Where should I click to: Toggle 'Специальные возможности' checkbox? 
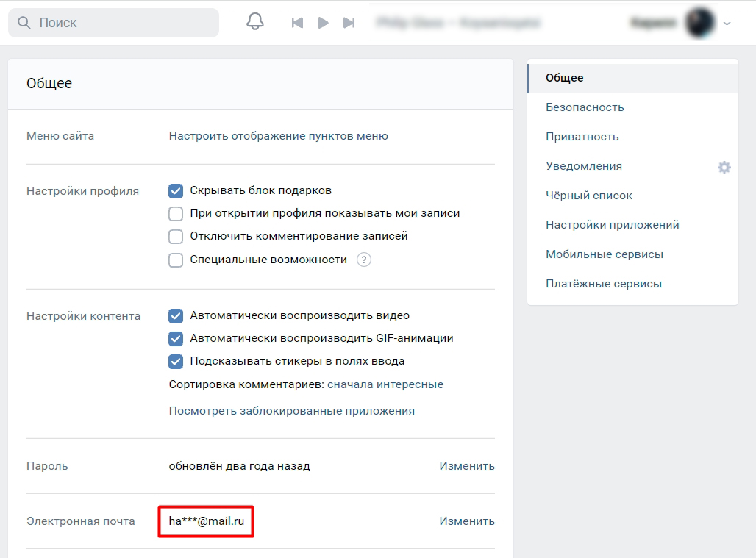coord(176,260)
